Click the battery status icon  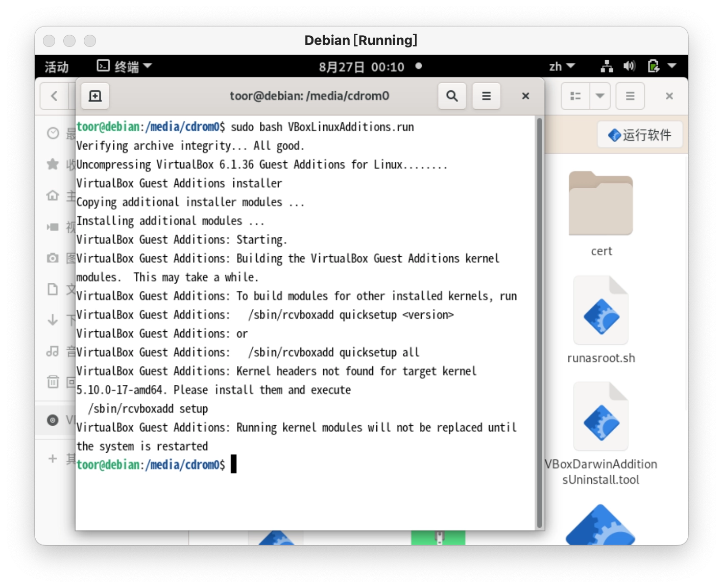coord(653,66)
